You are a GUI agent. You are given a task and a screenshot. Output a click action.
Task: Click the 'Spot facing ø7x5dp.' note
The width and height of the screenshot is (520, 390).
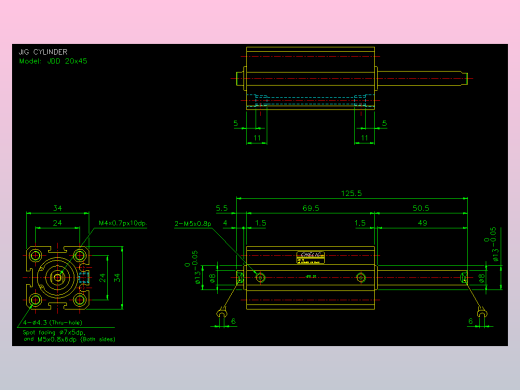(54, 333)
